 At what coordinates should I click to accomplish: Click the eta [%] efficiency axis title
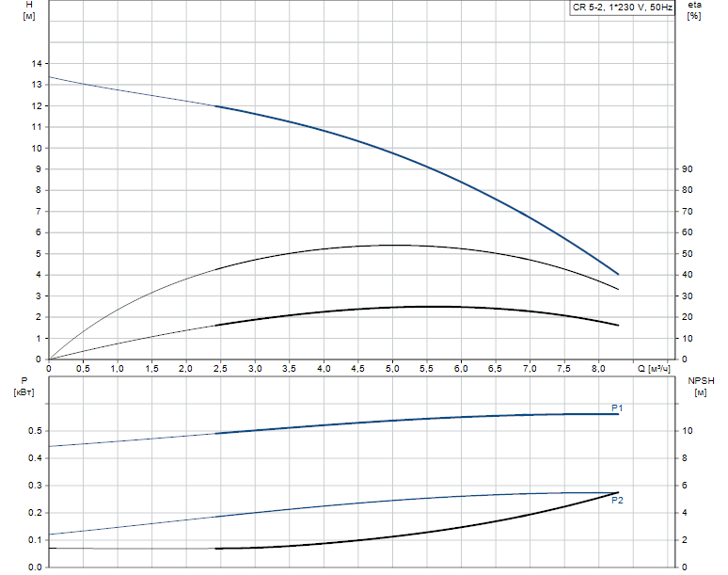[x=694, y=10]
